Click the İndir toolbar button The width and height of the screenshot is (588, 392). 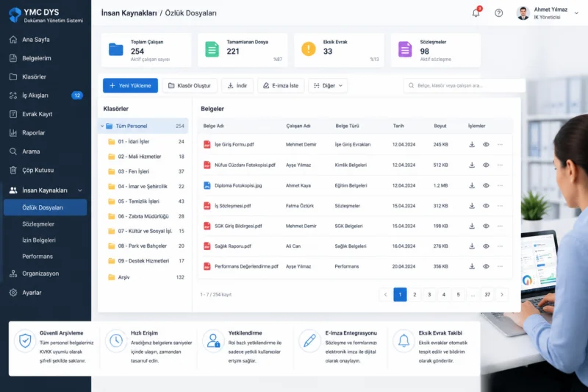(237, 85)
